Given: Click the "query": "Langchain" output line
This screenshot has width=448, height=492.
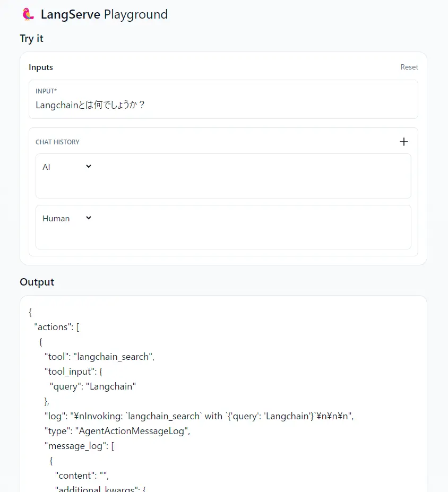Looking at the screenshot, I should pos(94,386).
